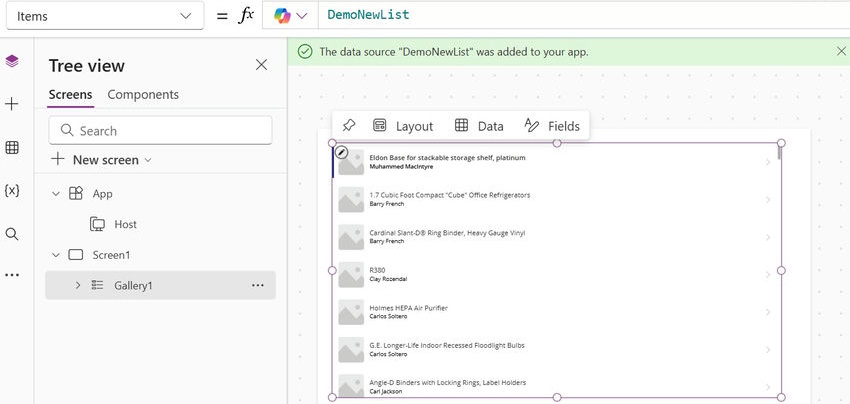Click arrow next to Eldon Base item
Viewport: 850px width, 404px height.
coord(768,162)
